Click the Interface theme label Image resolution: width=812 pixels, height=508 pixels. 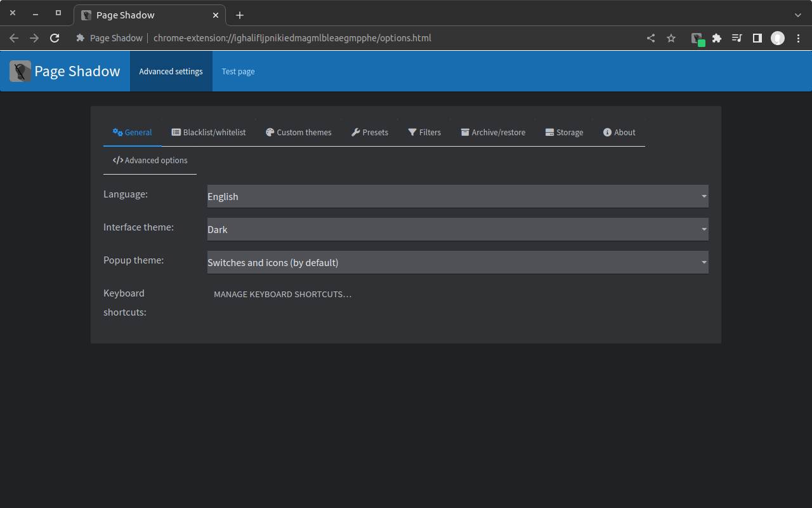(138, 227)
